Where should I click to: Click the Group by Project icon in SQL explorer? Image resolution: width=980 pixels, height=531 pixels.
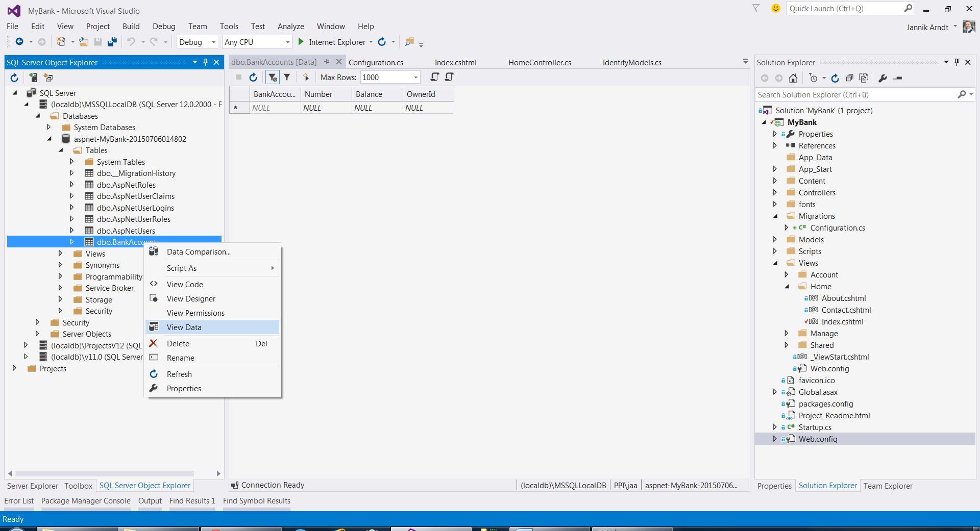(48, 78)
